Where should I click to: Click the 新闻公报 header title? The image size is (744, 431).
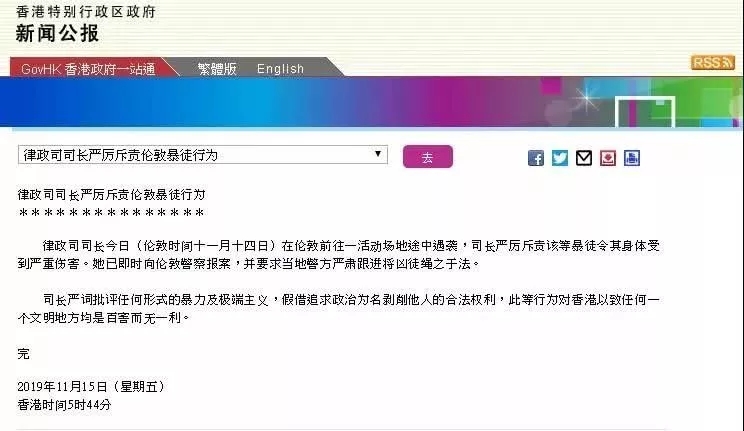point(57,33)
